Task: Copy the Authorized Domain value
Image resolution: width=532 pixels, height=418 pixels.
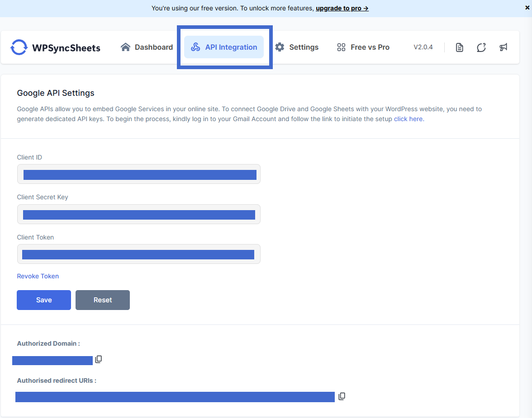Action: (99, 359)
